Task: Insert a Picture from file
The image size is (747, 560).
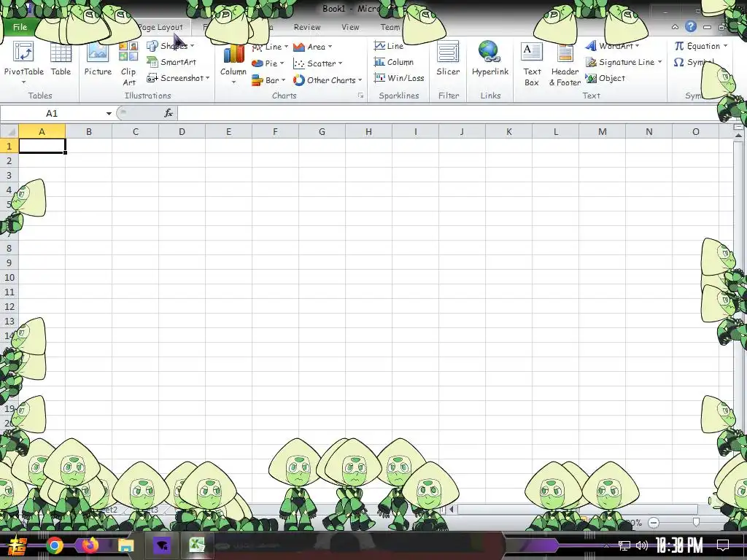Action: tap(98, 60)
